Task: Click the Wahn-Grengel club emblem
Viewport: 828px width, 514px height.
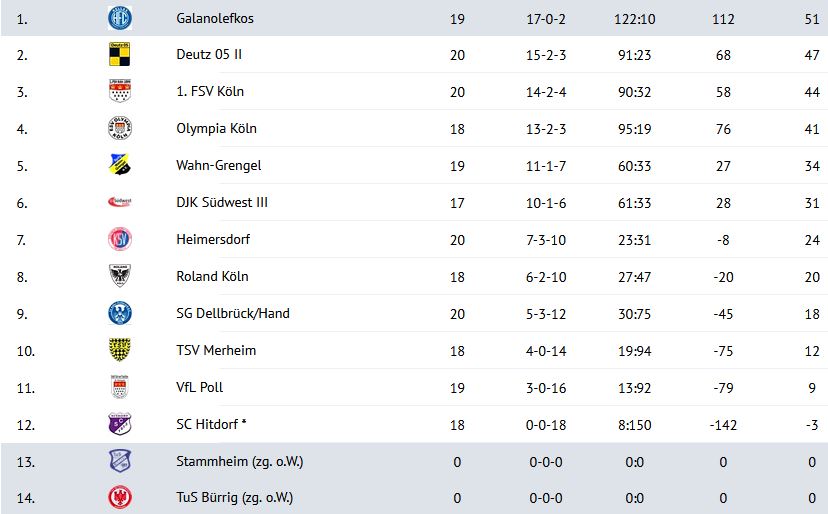Action: (120, 165)
